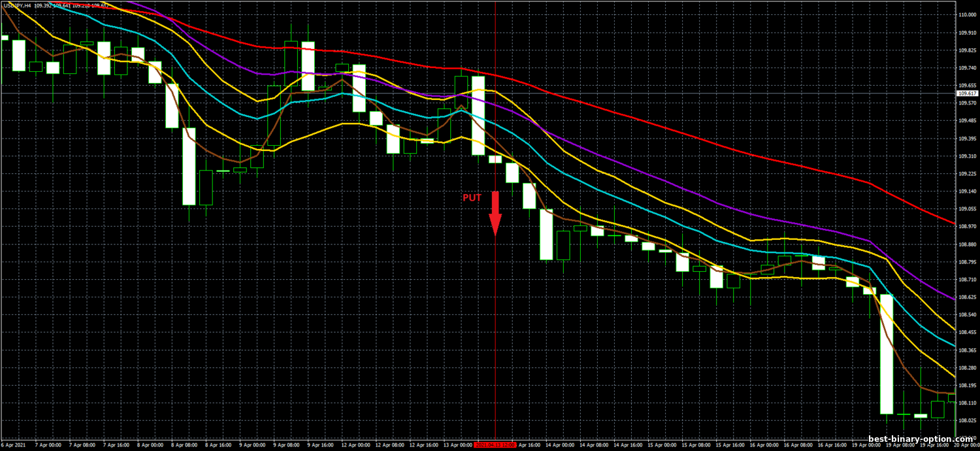This screenshot has width=980, height=451.
Task: Click the red PUT down arrow
Action: 495,213
